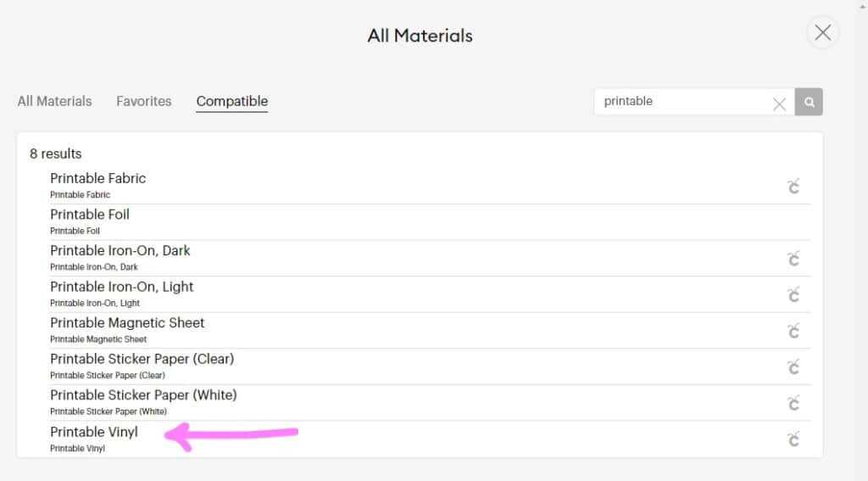868x481 pixels.
Task: Click the Cricut icon beside Printable Fabric
Action: click(x=793, y=186)
